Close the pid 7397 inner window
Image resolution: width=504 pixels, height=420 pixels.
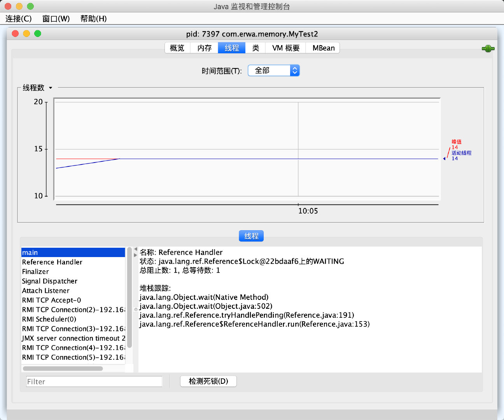pos(16,33)
